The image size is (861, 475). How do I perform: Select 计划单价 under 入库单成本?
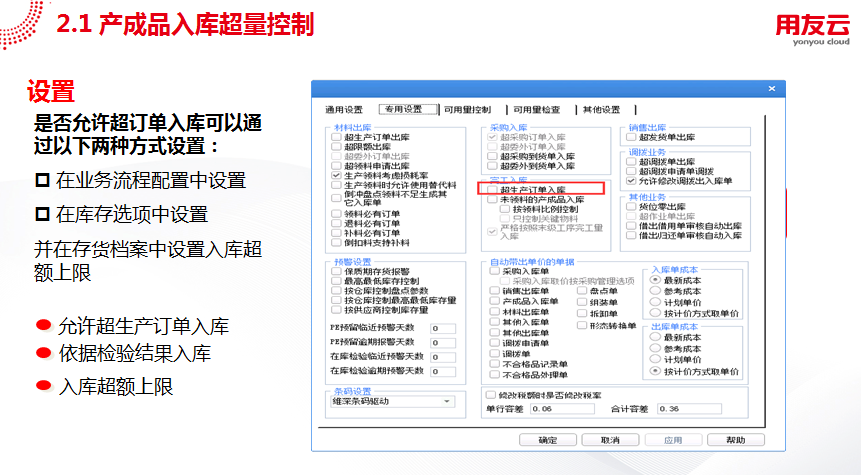655,302
